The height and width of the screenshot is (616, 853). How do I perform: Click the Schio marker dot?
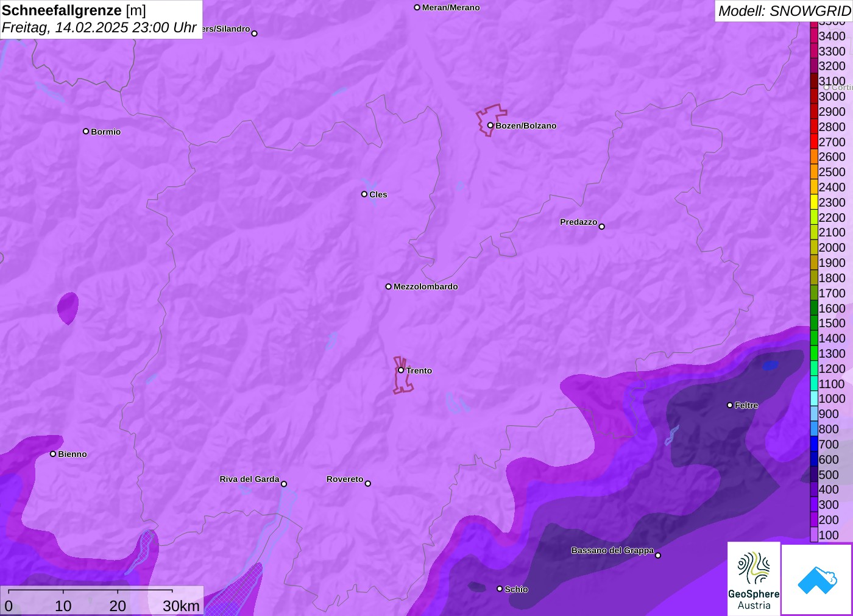pyautogui.click(x=500, y=589)
